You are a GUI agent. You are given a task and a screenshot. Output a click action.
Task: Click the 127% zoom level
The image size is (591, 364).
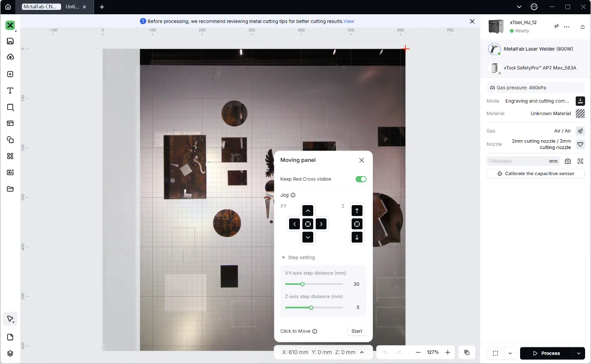point(433,352)
